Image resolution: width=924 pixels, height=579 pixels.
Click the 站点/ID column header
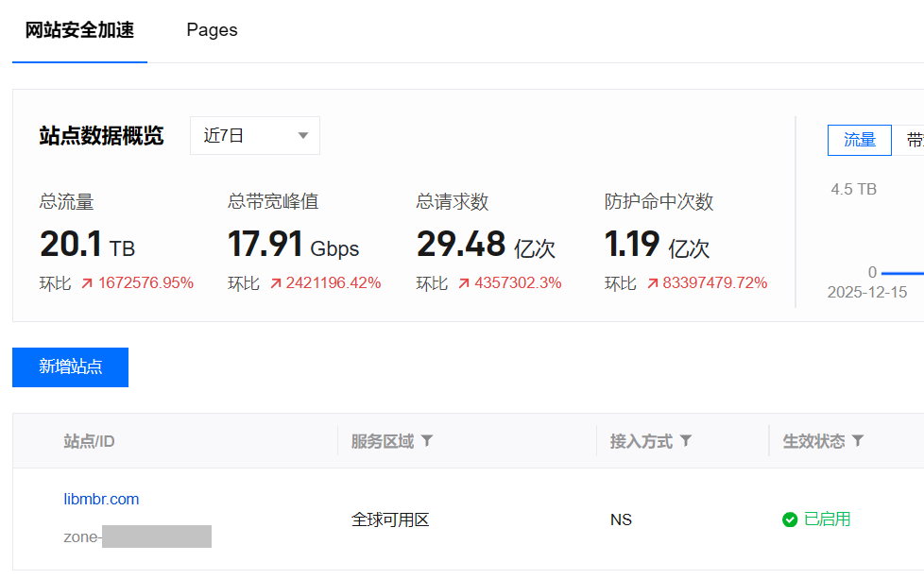pos(89,441)
